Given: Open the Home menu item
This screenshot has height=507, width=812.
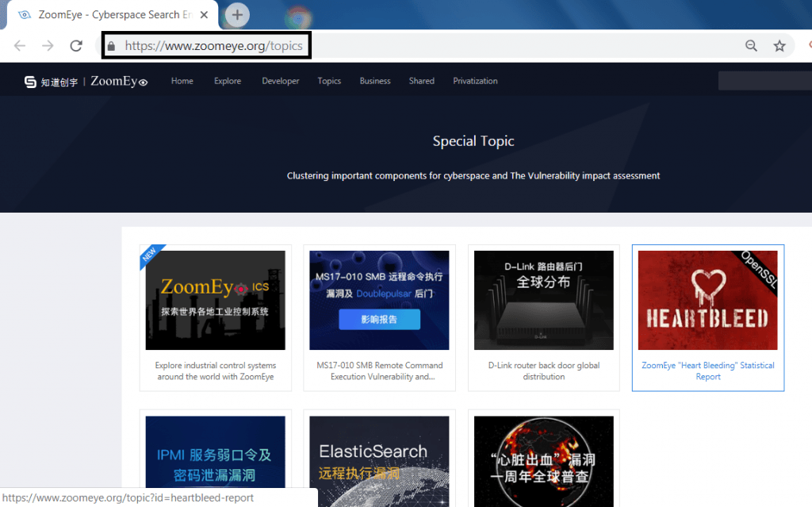Looking at the screenshot, I should click(x=182, y=81).
